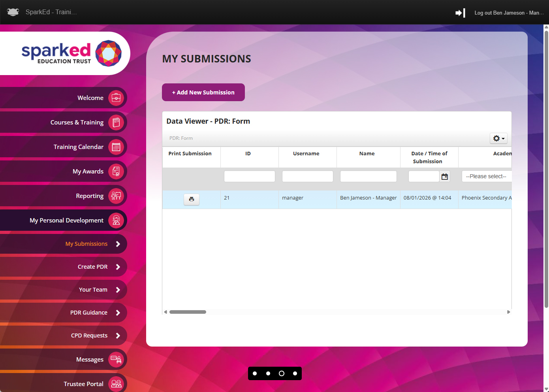Image resolution: width=549 pixels, height=392 pixels.
Task: Expand the Create PDR menu chevron
Action: coord(118,267)
